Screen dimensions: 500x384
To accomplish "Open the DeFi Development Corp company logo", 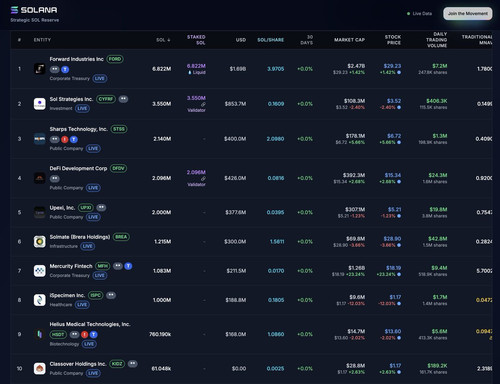I will coord(40,178).
